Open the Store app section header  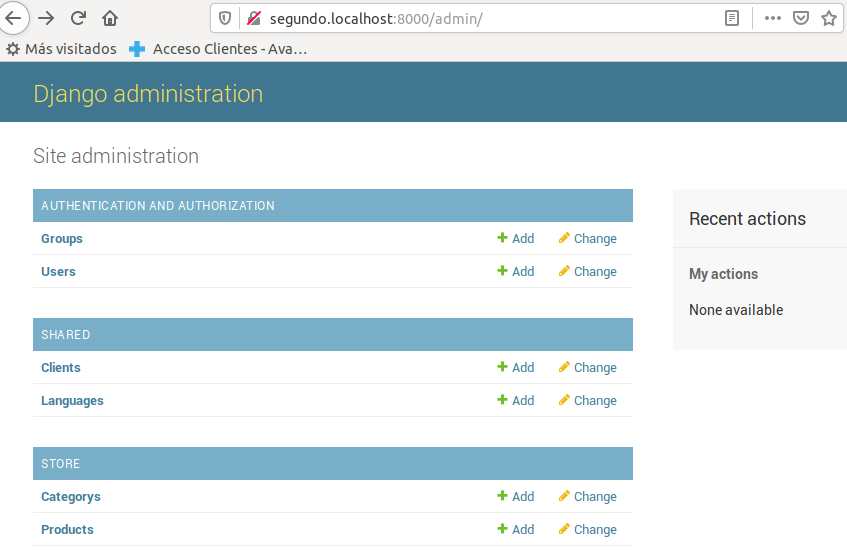60,464
